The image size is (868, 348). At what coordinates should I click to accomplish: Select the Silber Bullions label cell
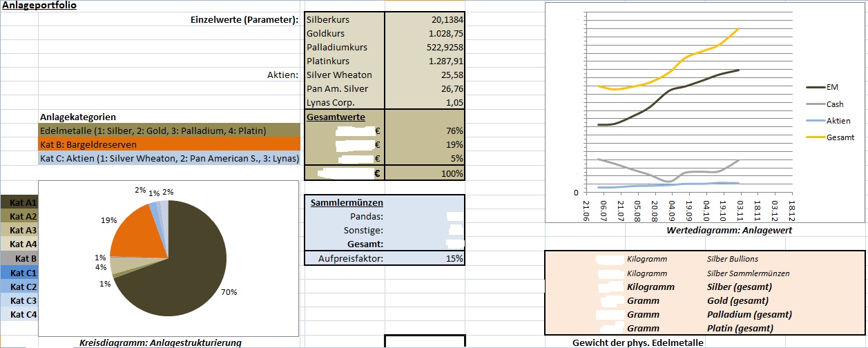pos(732,259)
